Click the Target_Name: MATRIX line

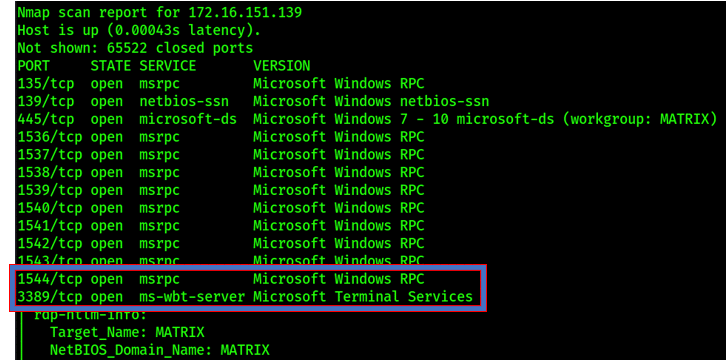[x=127, y=333]
